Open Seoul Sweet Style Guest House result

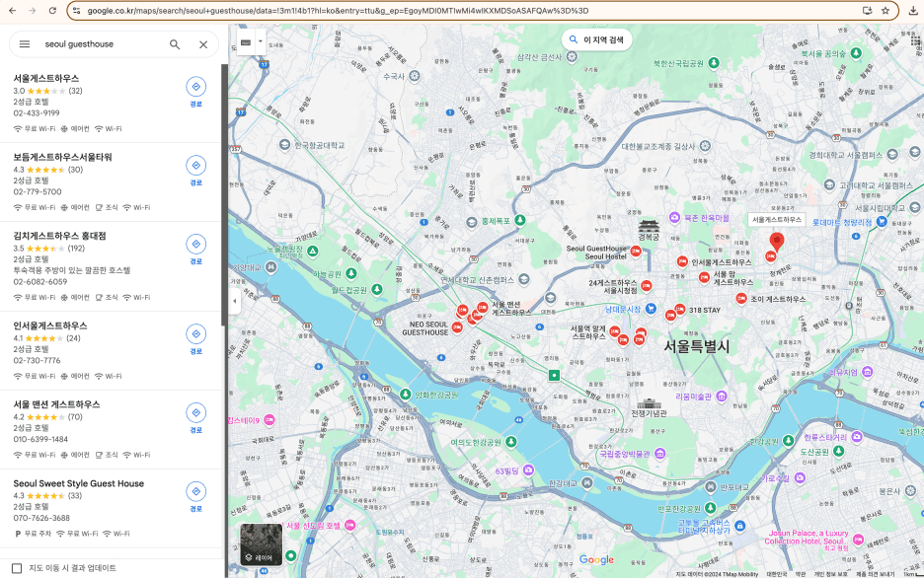78,483
